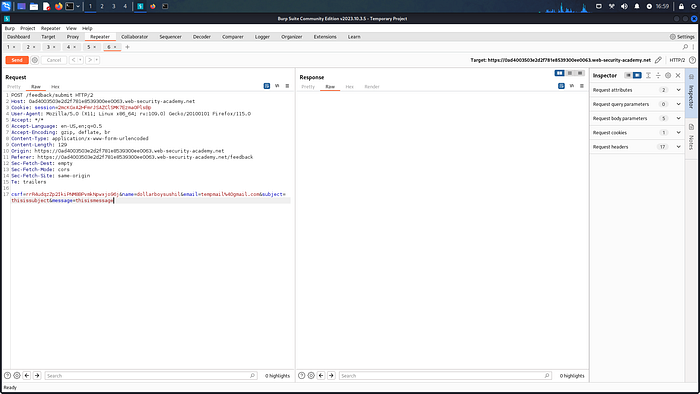This screenshot has width=700, height=394.
Task: Add new Repeater tab with plus
Action: click(127, 47)
